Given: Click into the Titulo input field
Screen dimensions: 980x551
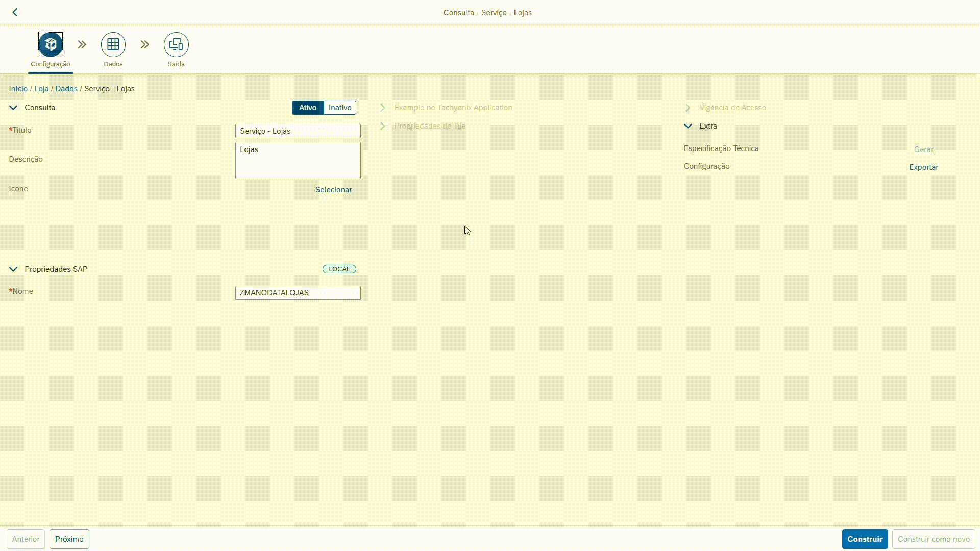Looking at the screenshot, I should 298,131.
